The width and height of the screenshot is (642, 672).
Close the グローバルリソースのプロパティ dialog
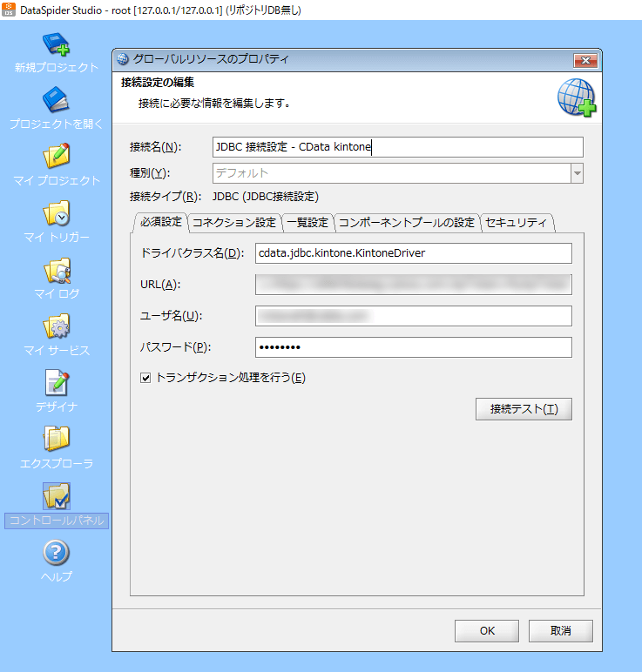coord(585,60)
